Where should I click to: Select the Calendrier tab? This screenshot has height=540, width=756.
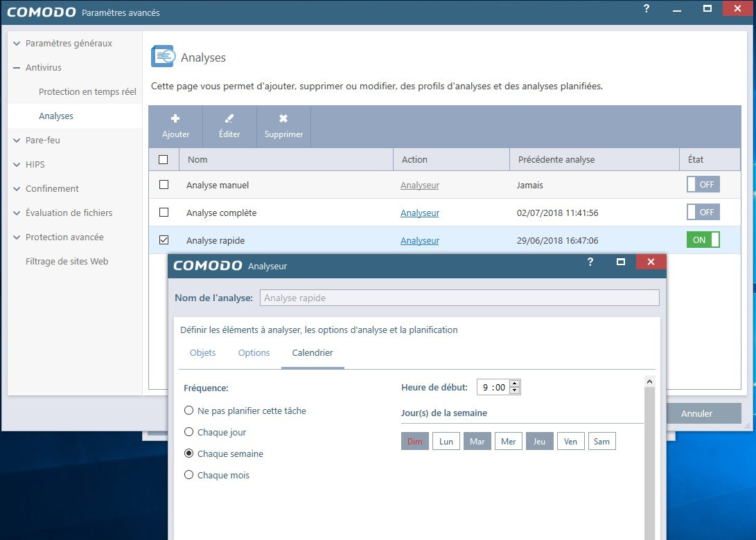click(313, 352)
